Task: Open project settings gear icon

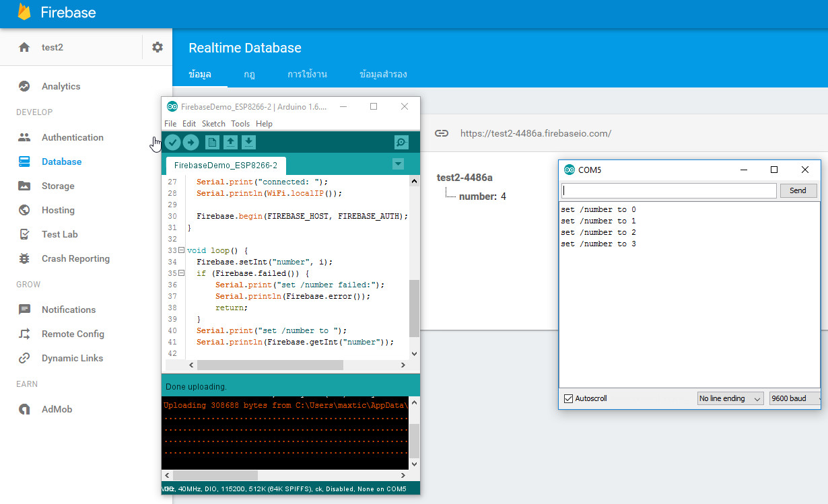Action: (x=158, y=47)
